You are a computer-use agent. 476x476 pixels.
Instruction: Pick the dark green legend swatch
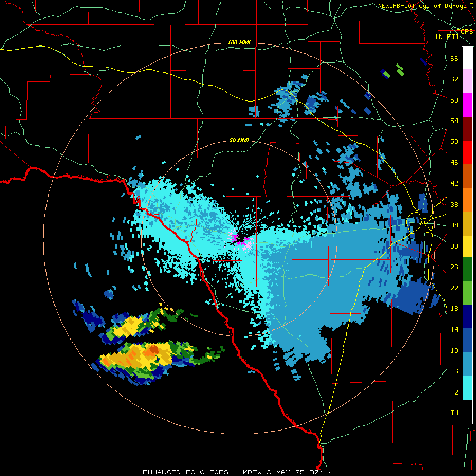tap(467, 269)
